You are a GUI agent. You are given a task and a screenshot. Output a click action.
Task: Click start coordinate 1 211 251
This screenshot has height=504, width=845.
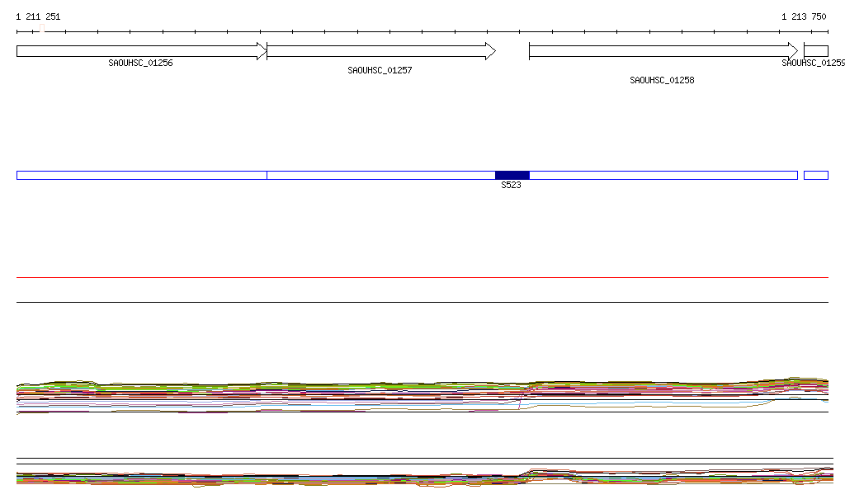click(38, 16)
